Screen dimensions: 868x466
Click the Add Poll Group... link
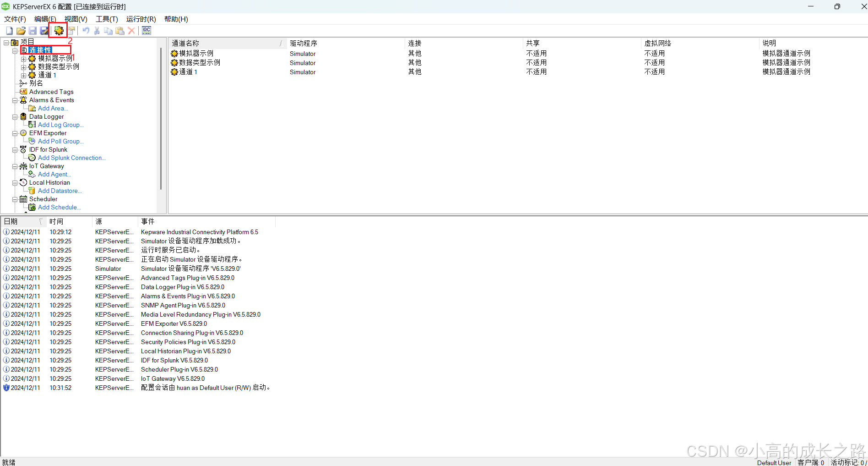coord(60,141)
